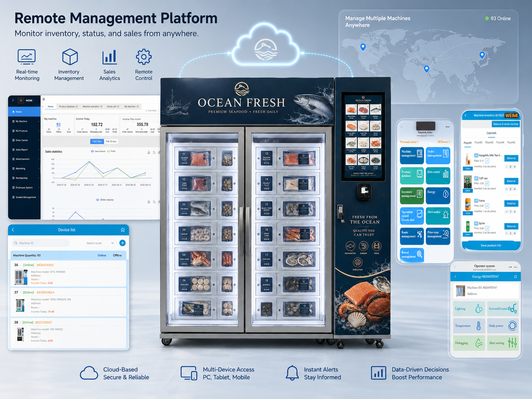Open the Screen&Sound control tile
532x399 pixels.
503,309
